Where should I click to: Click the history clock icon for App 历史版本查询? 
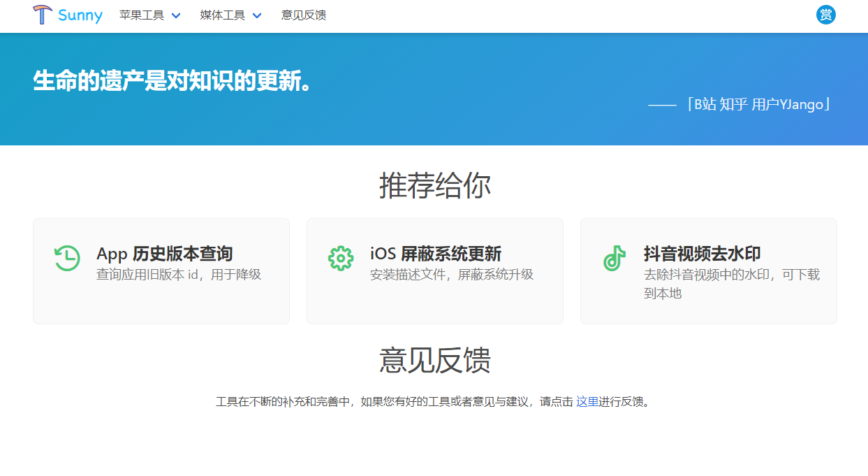point(67,258)
